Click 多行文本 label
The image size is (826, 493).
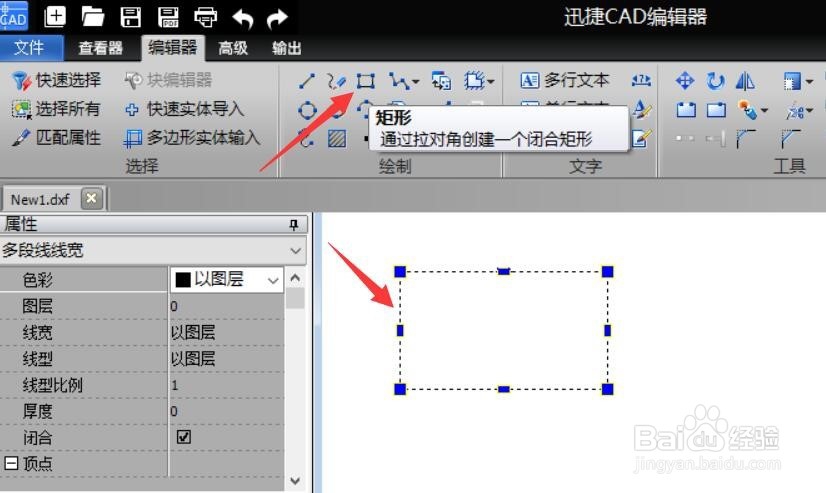point(576,80)
